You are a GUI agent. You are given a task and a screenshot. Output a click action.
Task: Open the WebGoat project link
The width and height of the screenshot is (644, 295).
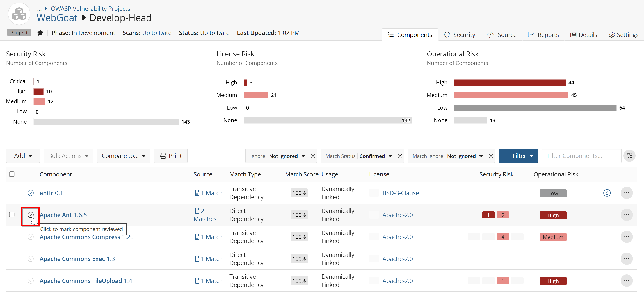tap(57, 18)
